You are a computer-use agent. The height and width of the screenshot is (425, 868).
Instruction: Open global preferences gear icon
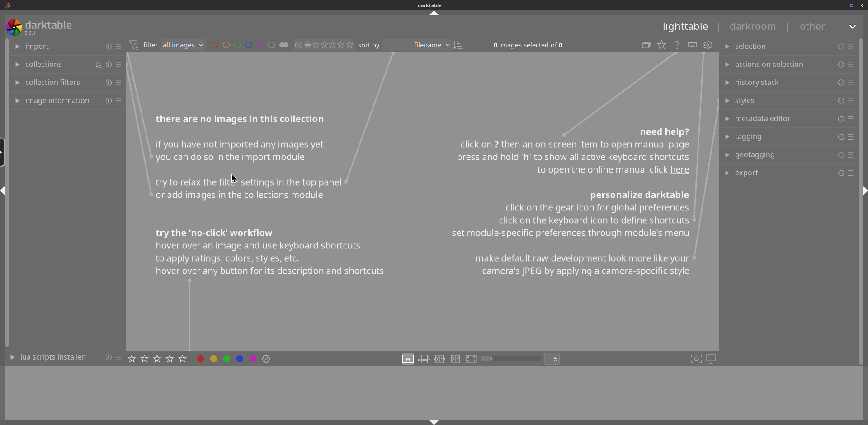pos(708,45)
